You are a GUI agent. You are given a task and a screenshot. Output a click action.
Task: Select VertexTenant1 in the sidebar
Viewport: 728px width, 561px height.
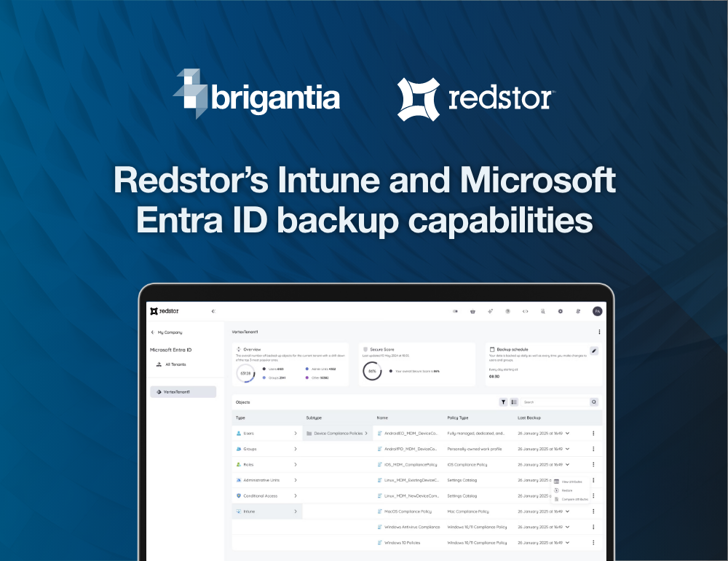(183, 392)
